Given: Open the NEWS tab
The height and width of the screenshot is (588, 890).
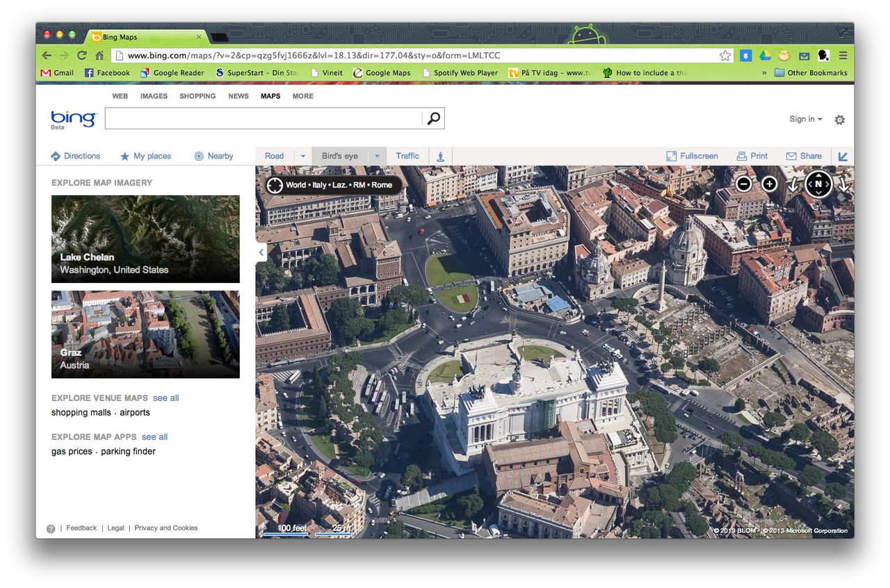Looking at the screenshot, I should tap(238, 96).
